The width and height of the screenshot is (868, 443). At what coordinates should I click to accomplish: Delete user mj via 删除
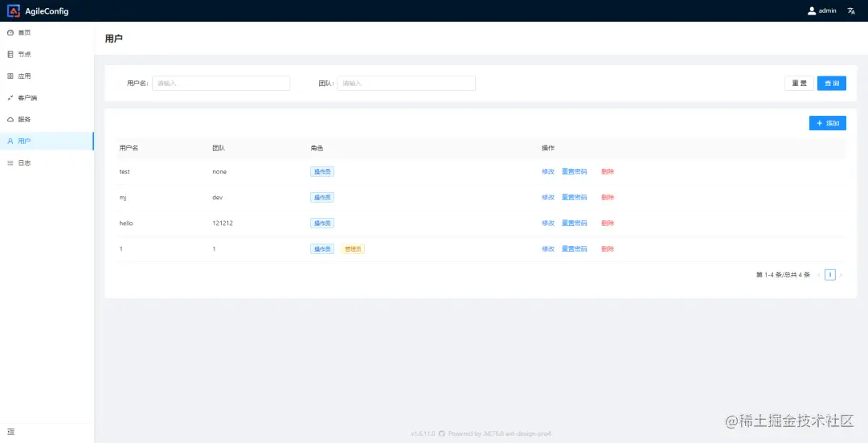pos(608,197)
